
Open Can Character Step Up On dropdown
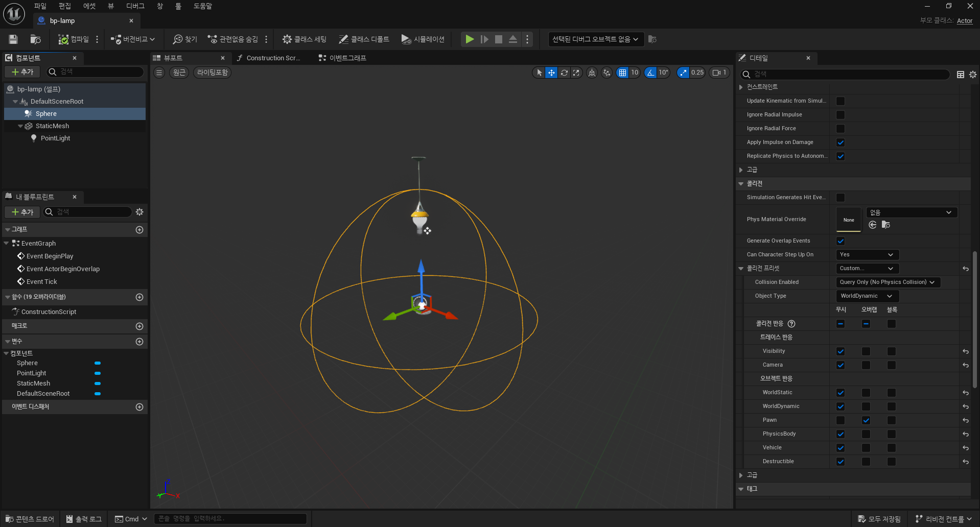867,255
